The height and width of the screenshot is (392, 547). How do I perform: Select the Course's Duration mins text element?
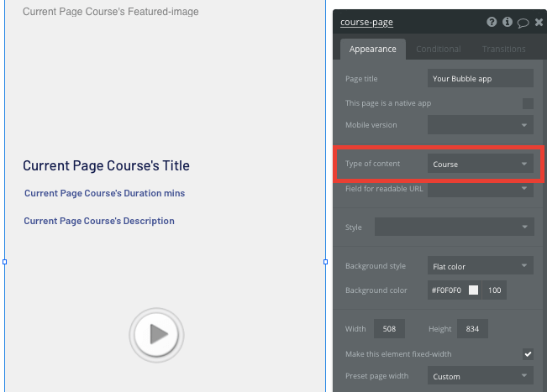click(105, 193)
